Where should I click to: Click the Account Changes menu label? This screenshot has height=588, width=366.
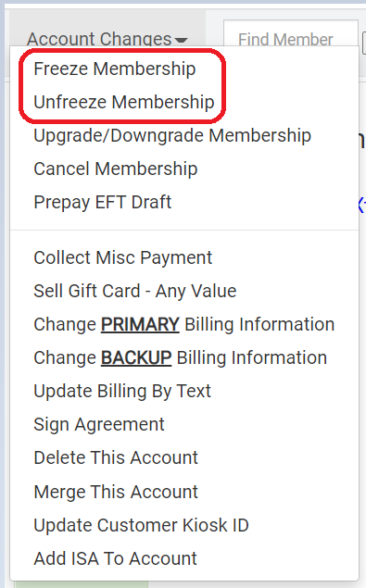point(99,39)
